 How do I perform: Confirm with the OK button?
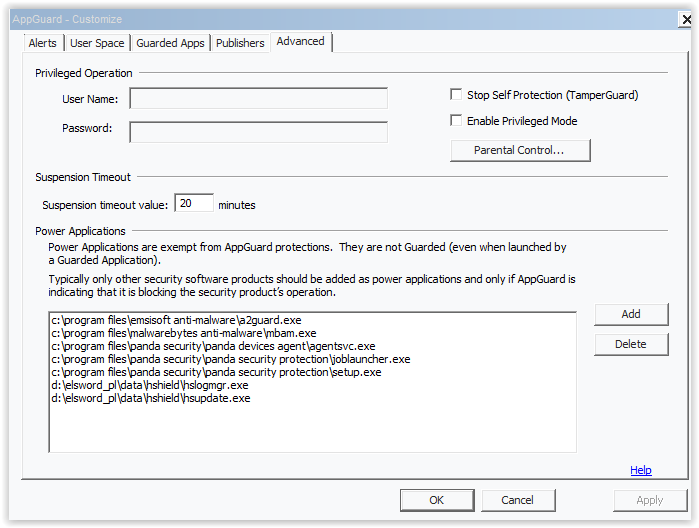(437, 500)
